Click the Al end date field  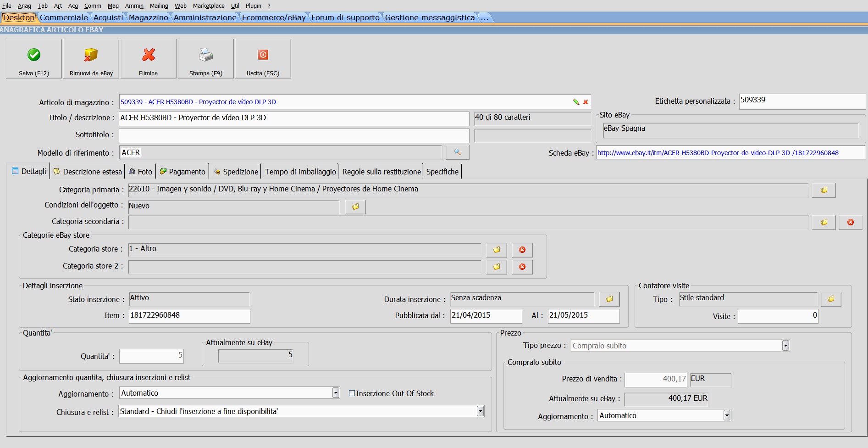(584, 316)
